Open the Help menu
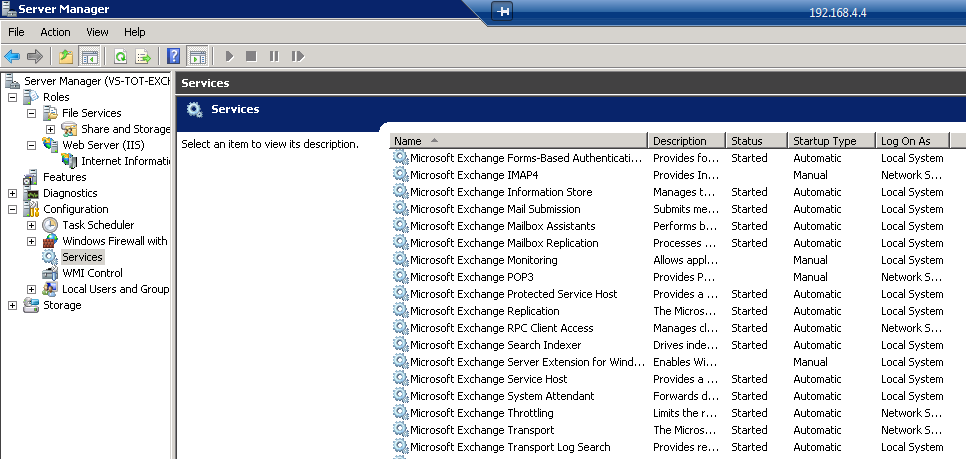966x459 pixels. click(x=134, y=32)
